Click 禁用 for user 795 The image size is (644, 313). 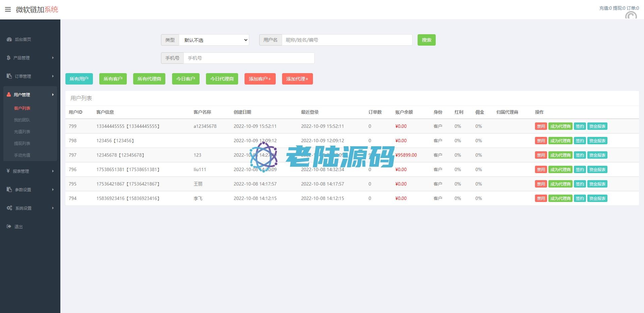(x=541, y=184)
